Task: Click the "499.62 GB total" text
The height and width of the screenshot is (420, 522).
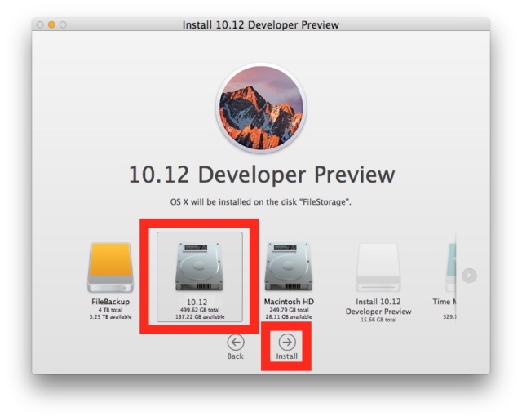Action: tap(200, 310)
